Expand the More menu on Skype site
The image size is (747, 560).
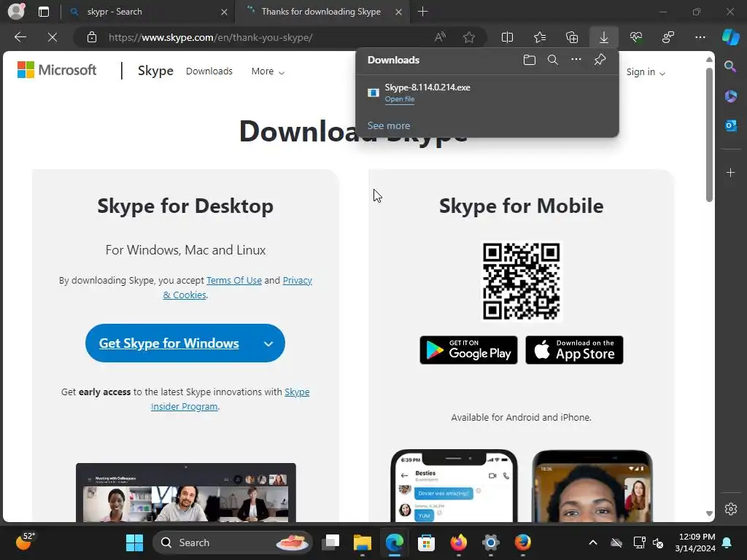[x=268, y=71]
